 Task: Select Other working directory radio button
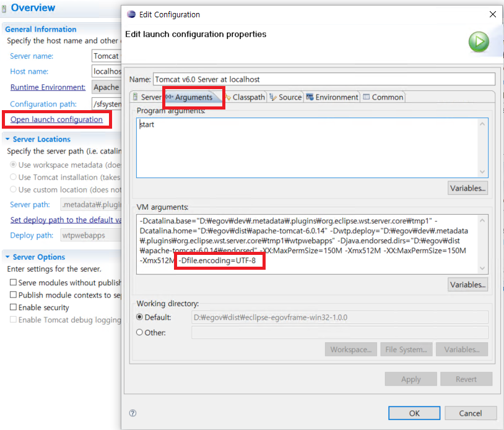139,332
